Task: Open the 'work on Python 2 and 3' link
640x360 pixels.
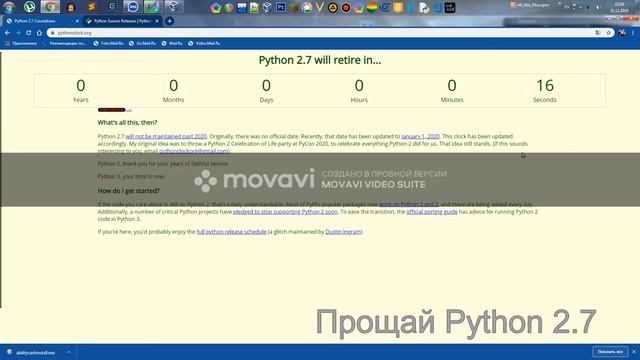Action: pyautogui.click(x=409, y=204)
